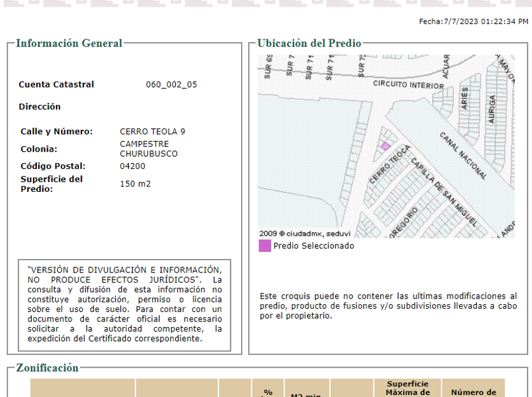
Task: Click the postal code value 04200
Action: tap(133, 166)
